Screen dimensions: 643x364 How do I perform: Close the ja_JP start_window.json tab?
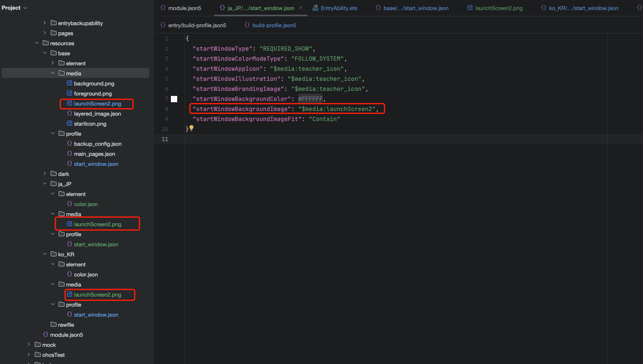pyautogui.click(x=301, y=8)
